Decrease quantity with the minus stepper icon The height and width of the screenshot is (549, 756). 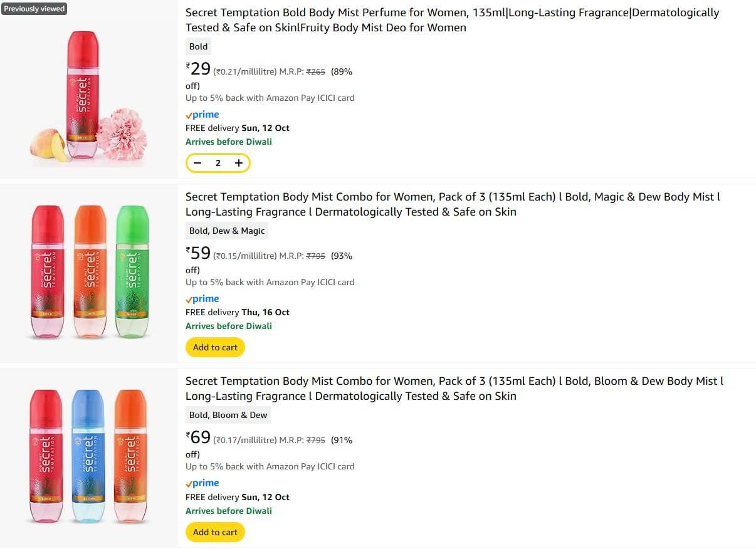pos(197,163)
